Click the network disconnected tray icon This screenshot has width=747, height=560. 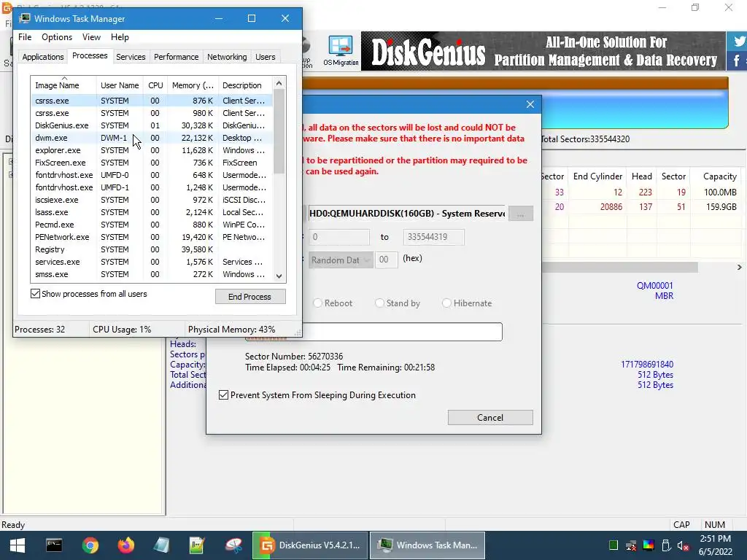[631, 545]
